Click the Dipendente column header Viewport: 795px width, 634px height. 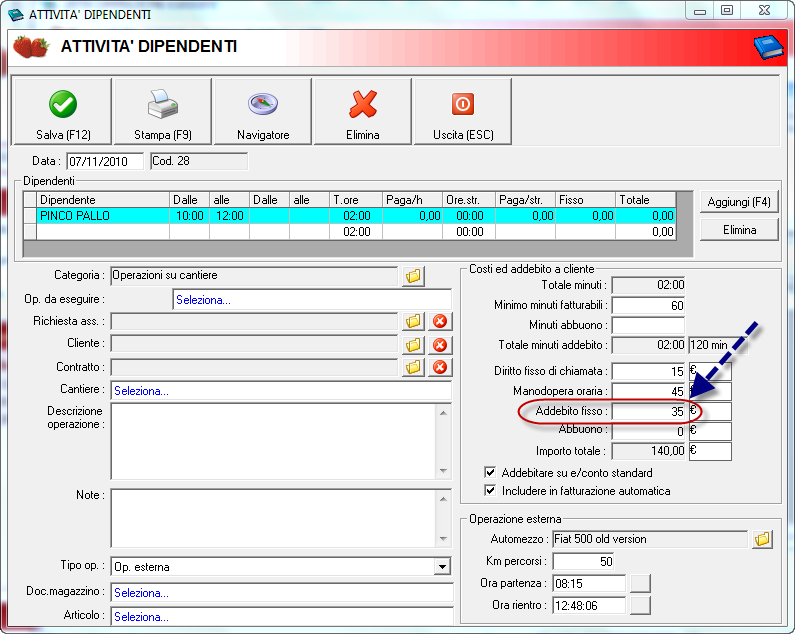click(102, 200)
